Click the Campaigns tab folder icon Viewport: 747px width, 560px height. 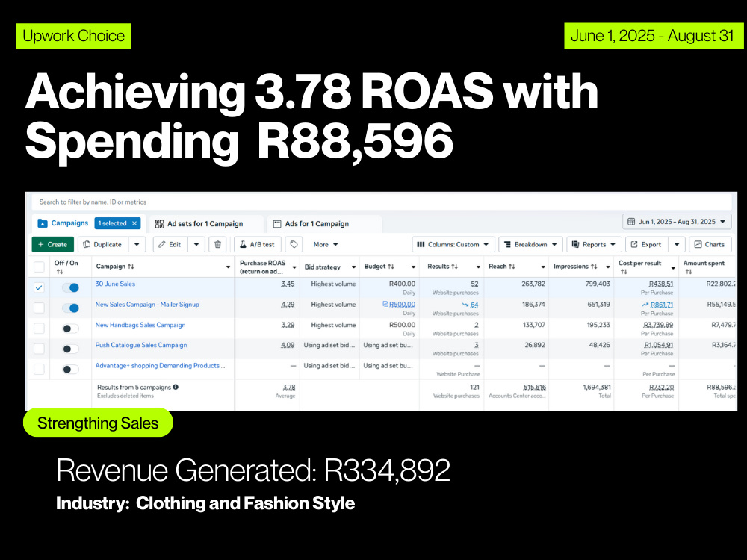point(43,223)
